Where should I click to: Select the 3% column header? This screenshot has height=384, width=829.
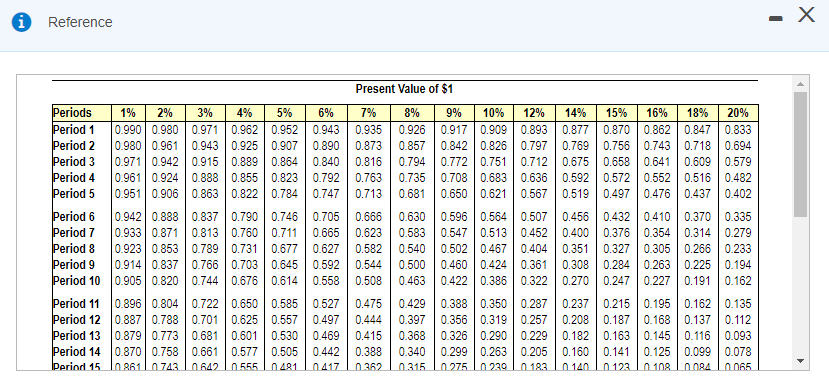pyautogui.click(x=205, y=113)
